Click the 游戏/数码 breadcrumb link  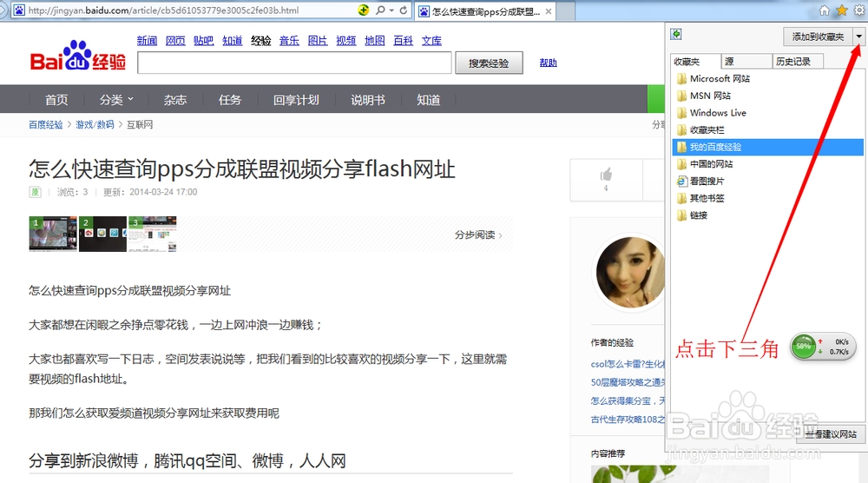point(95,124)
